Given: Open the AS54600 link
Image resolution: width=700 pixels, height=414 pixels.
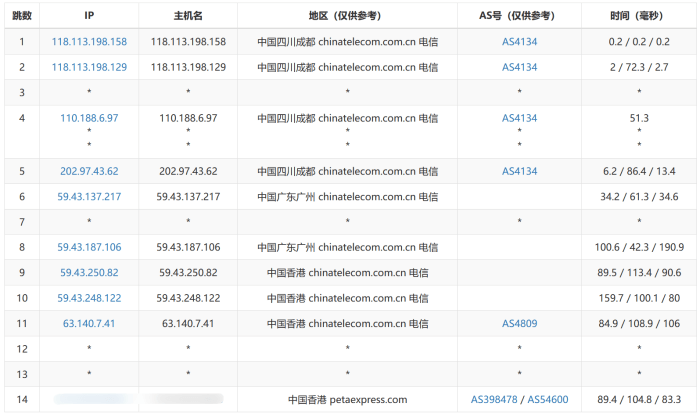Looking at the screenshot, I should coord(548,400).
